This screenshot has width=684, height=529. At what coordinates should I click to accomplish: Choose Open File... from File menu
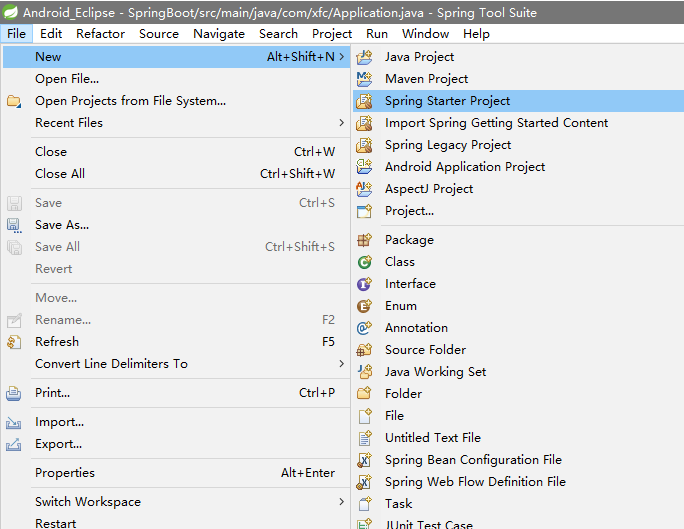tap(176, 79)
